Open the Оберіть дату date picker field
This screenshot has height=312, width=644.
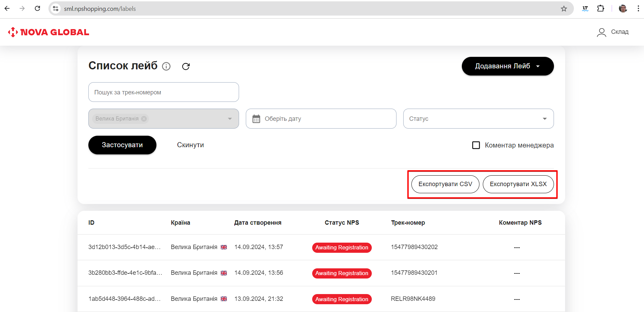point(321,119)
